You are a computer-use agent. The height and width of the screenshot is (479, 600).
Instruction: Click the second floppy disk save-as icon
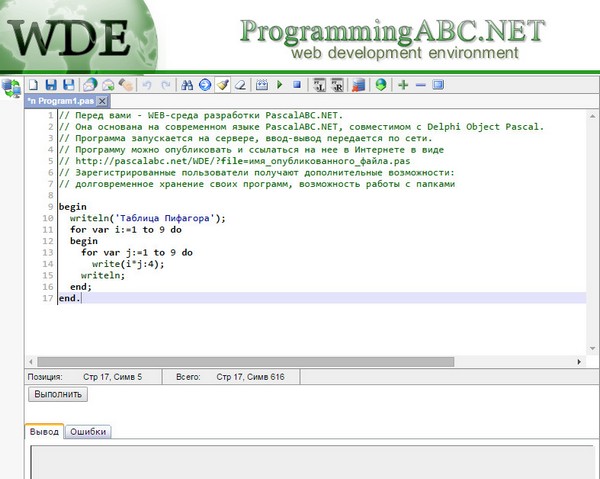69,85
